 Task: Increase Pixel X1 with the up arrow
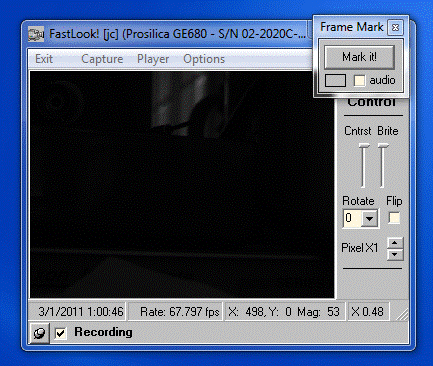pyautogui.click(x=395, y=243)
